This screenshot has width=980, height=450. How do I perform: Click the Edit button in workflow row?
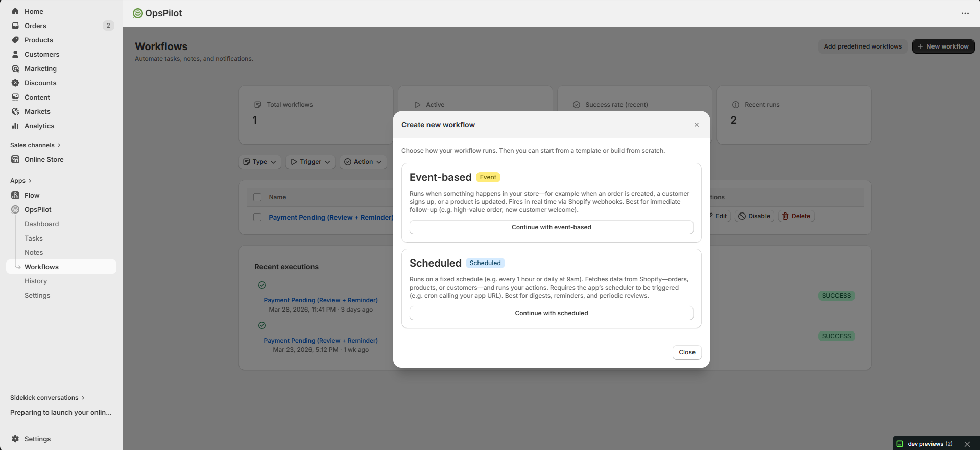pyautogui.click(x=718, y=216)
